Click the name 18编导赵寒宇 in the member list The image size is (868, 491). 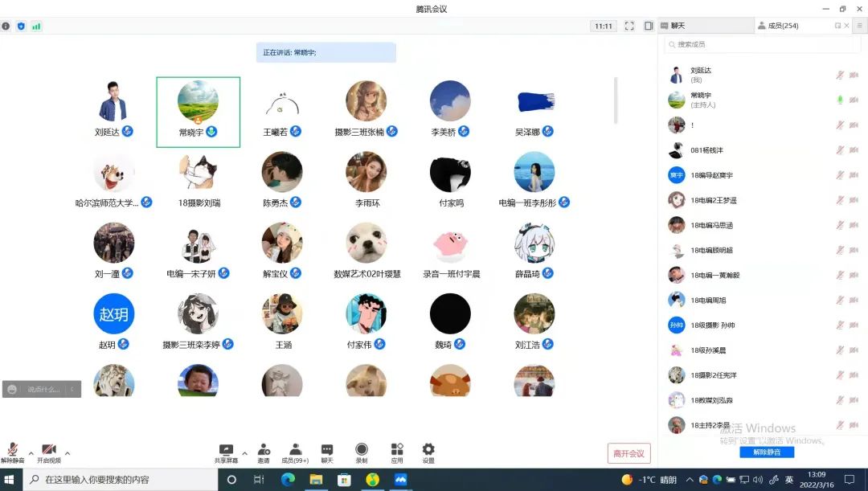click(711, 175)
